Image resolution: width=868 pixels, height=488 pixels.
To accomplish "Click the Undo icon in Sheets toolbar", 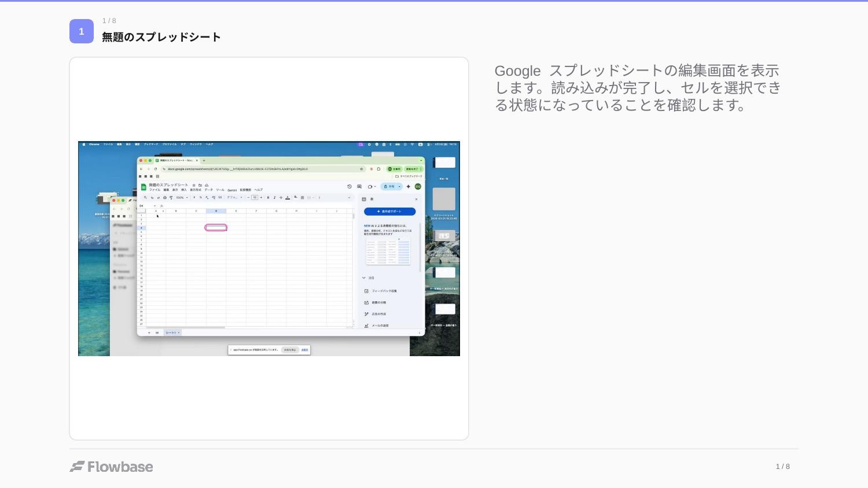I will point(152,198).
